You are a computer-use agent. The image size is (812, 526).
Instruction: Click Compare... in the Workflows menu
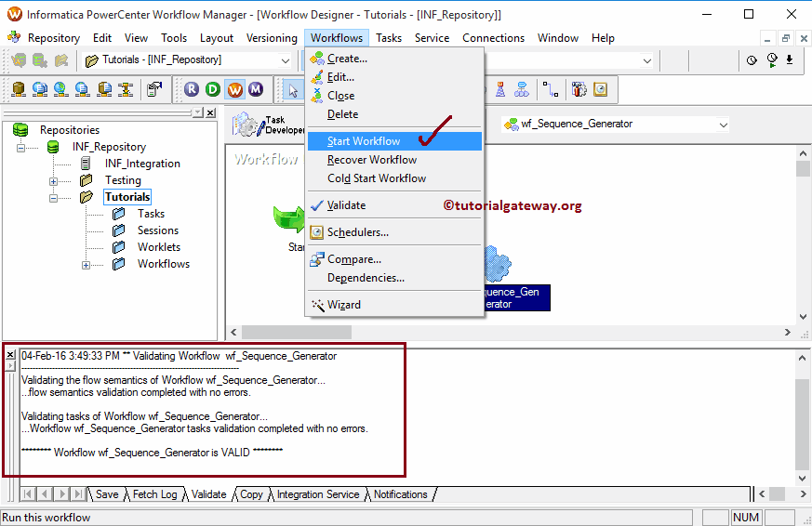[394, 259]
